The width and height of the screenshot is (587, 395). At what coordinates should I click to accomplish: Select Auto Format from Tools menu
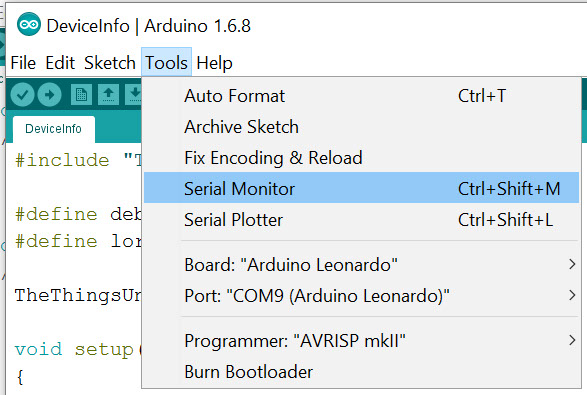[x=361, y=96]
